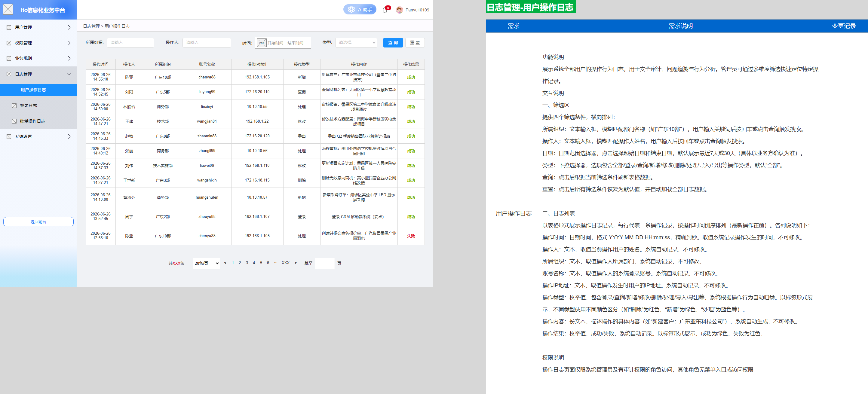Click the 权限管理 menu icon
Image resolution: width=868 pixels, height=394 pixels.
click(x=9, y=43)
